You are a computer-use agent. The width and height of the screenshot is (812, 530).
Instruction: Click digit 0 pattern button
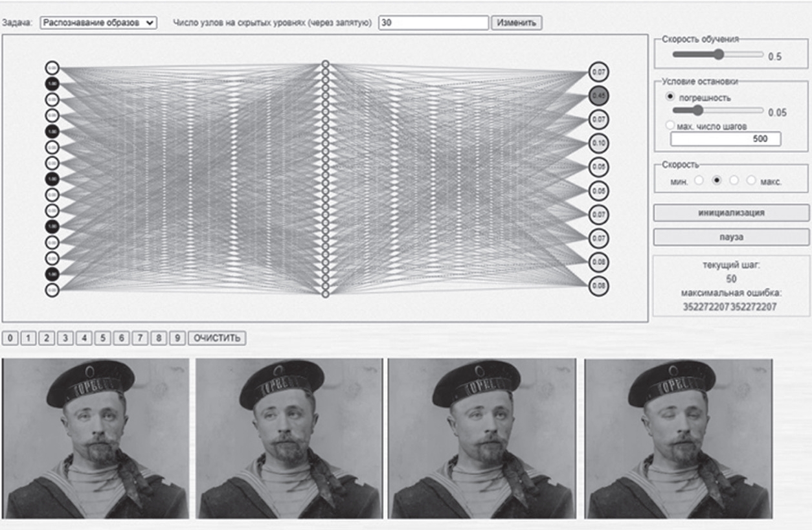coord(10,338)
